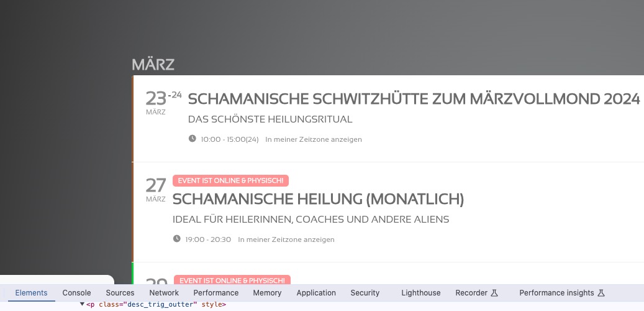Viewport: 644px width, 311px height.
Task: Open the Schamanische Heilung (Monatlich) event
Action: 318,199
